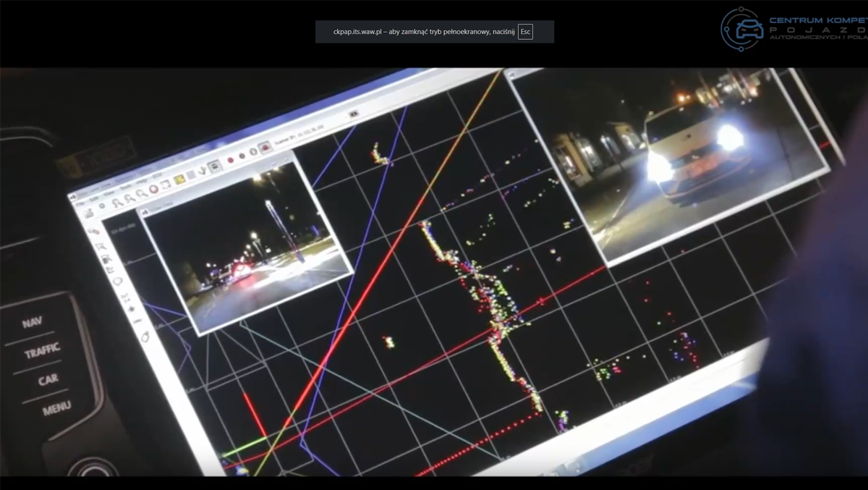The width and height of the screenshot is (868, 490).
Task: Click the bottom tag icon in left sidebar
Action: point(145,337)
